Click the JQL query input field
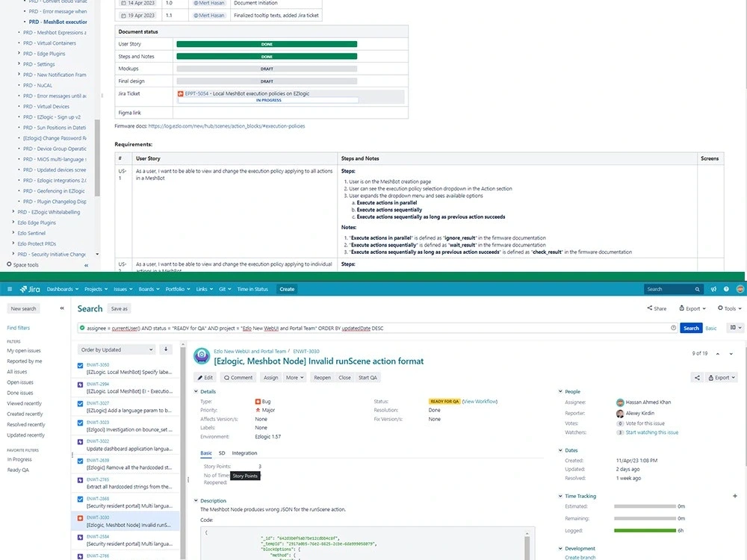 pos(376,328)
